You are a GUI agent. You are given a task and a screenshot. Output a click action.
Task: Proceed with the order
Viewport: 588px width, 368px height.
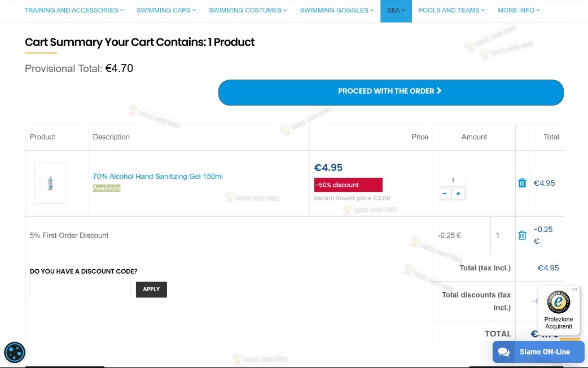[390, 92]
